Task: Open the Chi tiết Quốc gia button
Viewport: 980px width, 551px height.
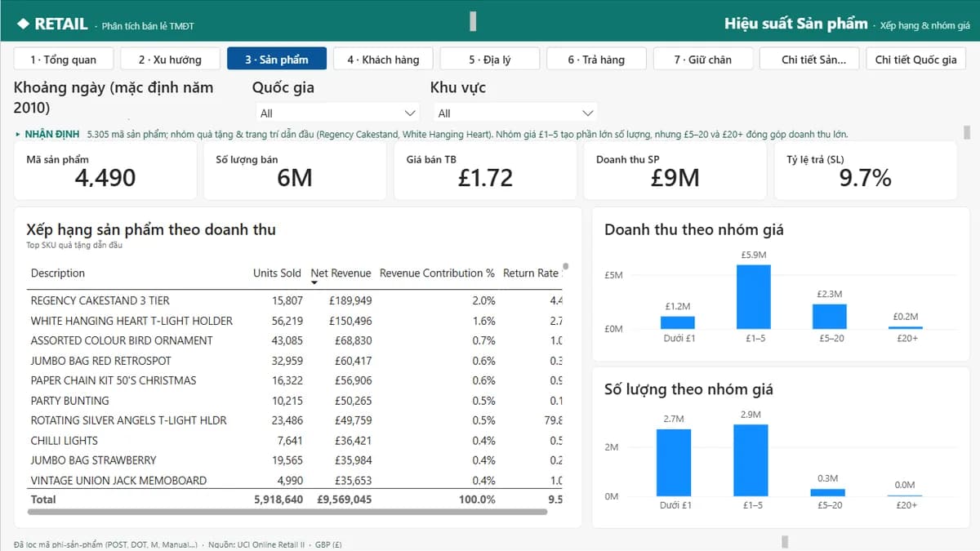Action: (915, 60)
